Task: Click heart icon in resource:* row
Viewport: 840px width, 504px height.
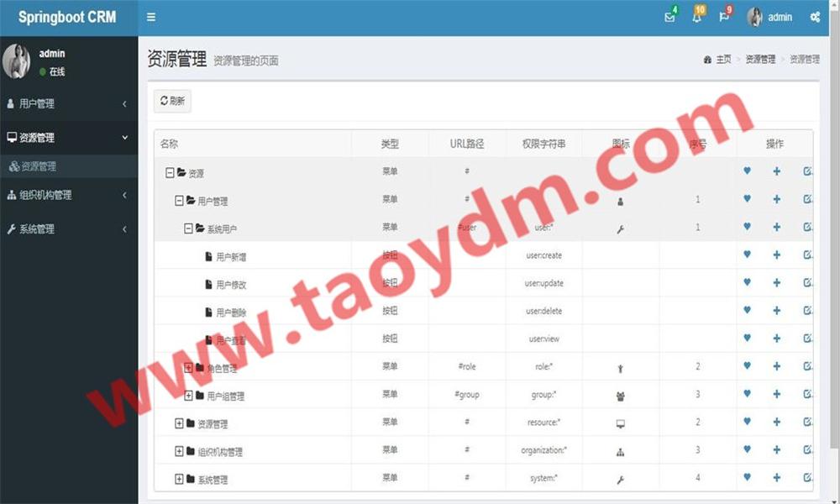Action: pos(747,422)
